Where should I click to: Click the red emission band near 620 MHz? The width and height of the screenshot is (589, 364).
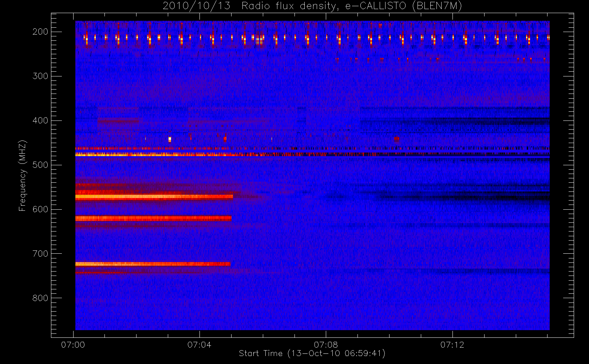coord(153,218)
